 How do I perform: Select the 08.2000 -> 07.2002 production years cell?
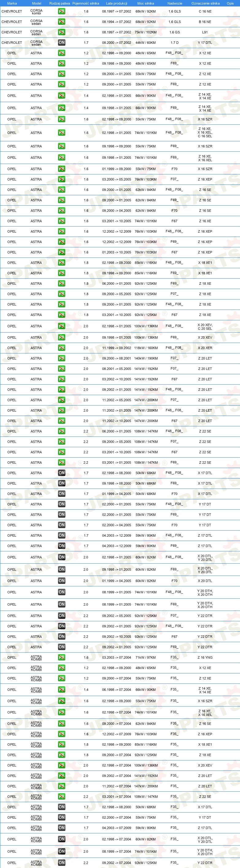point(116,43)
